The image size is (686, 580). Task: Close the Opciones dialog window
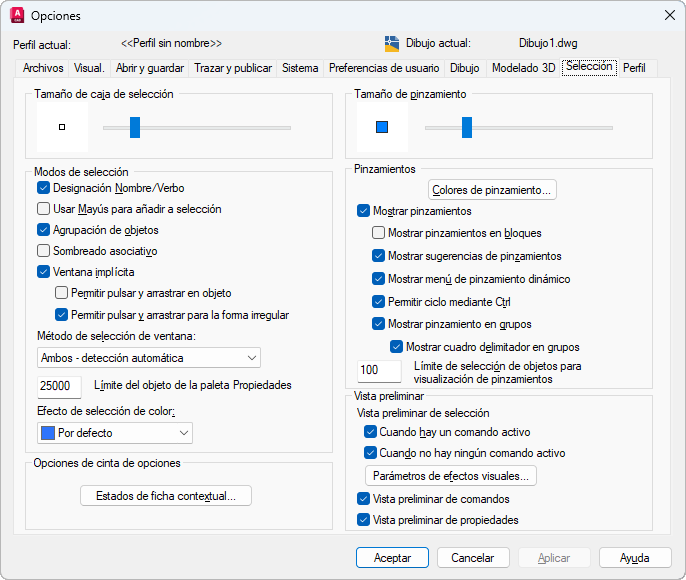coord(668,15)
